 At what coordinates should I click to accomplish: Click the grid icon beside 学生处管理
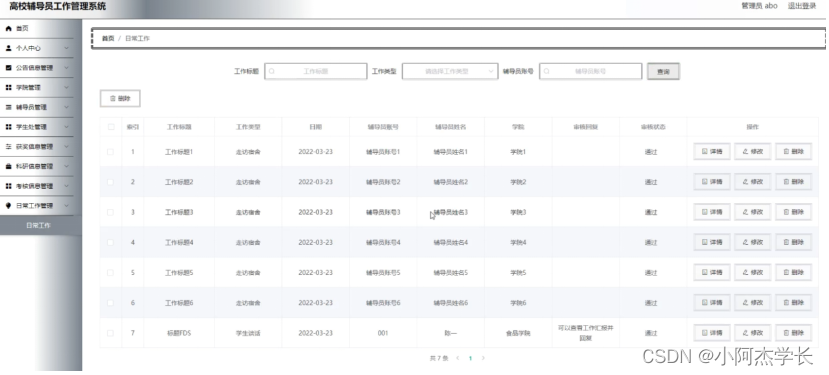[8, 127]
